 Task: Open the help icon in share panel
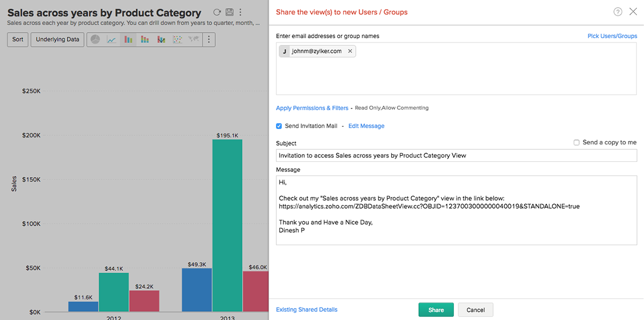tap(618, 11)
